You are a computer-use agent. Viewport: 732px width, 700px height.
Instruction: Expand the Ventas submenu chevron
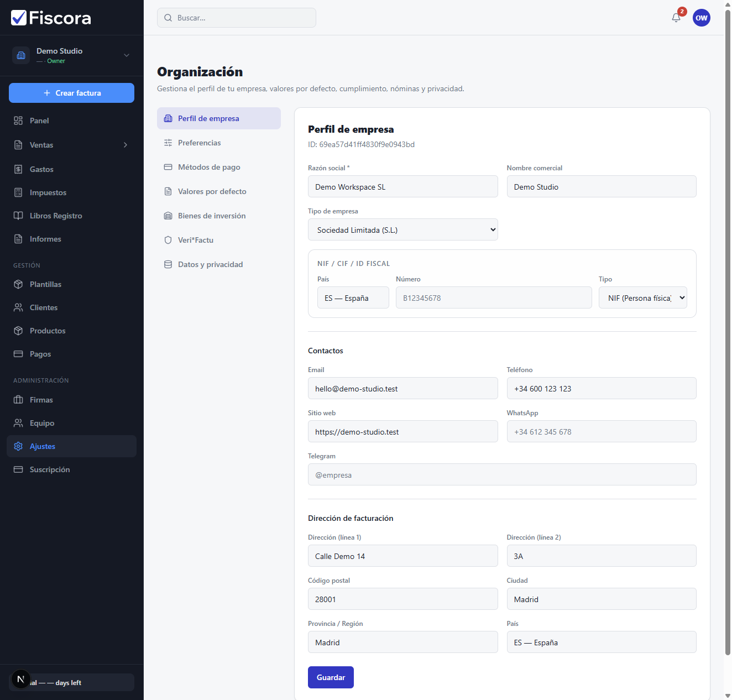[x=126, y=145]
